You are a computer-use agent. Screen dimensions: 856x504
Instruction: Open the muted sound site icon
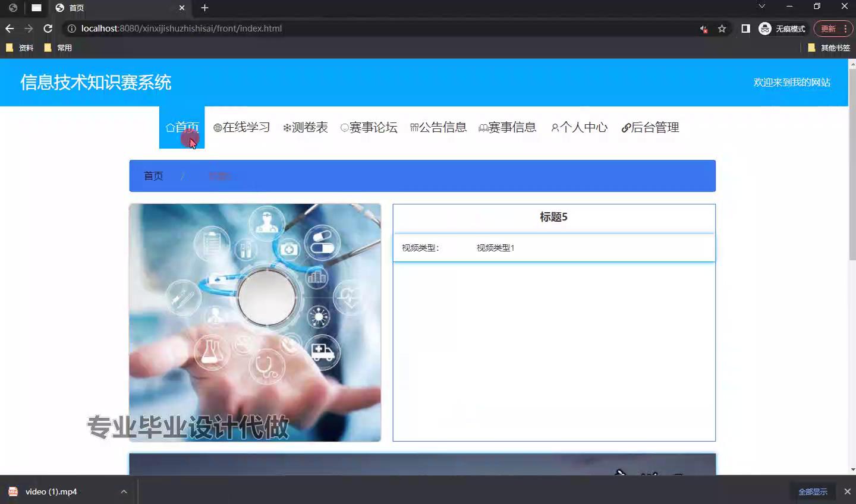[704, 29]
